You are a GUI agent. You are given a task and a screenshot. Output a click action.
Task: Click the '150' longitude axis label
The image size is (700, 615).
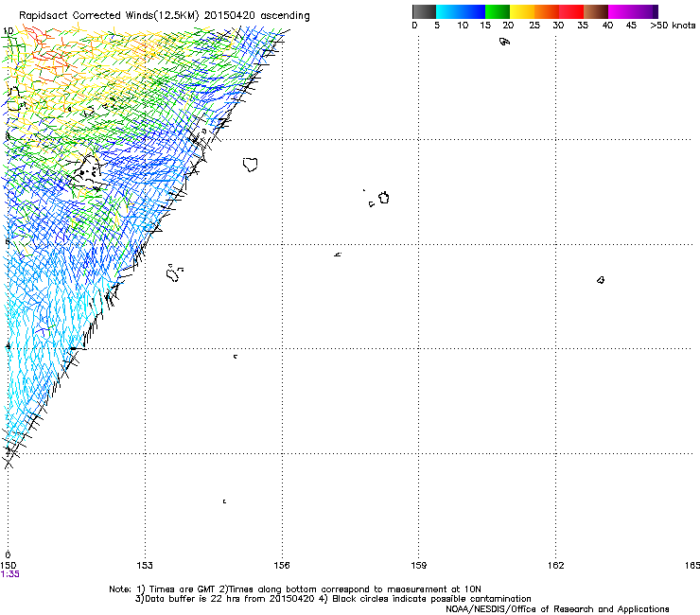coord(8,566)
